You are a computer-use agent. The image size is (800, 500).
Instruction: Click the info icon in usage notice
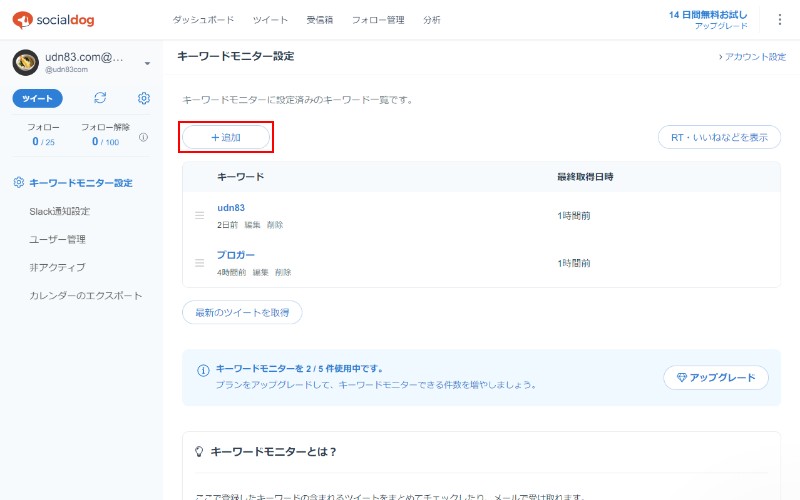click(x=203, y=370)
